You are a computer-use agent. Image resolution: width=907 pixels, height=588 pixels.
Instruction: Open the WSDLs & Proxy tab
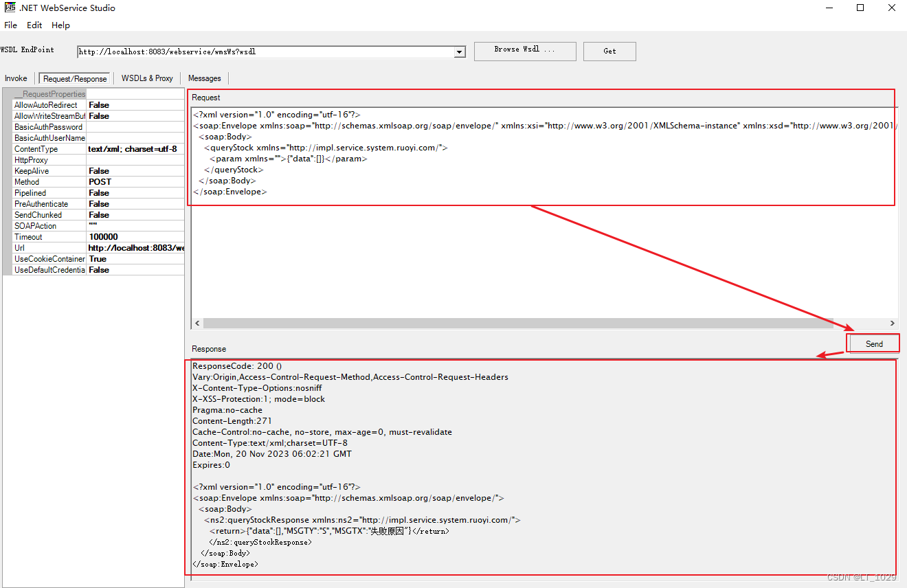147,78
